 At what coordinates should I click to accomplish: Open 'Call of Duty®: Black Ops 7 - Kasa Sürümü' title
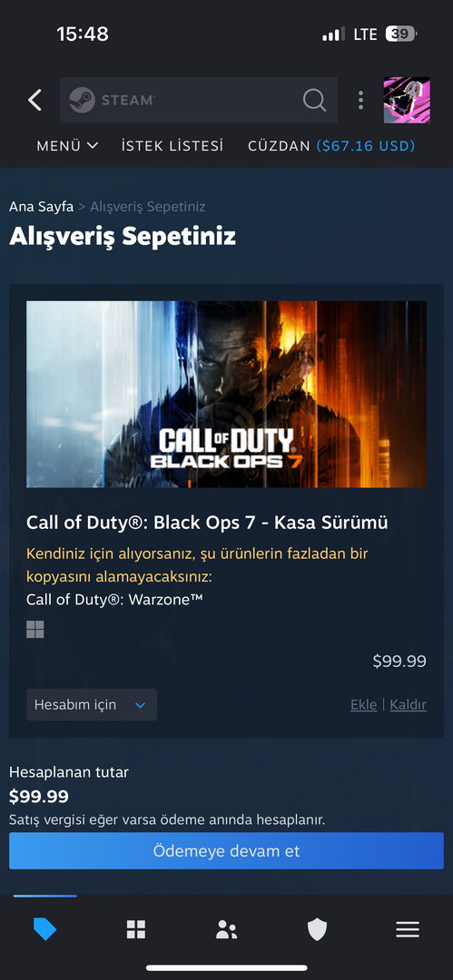[x=207, y=523]
